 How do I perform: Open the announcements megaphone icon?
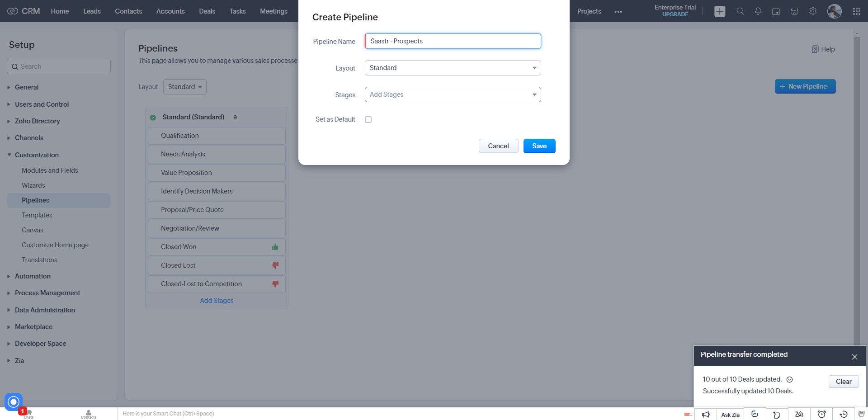[706, 414]
